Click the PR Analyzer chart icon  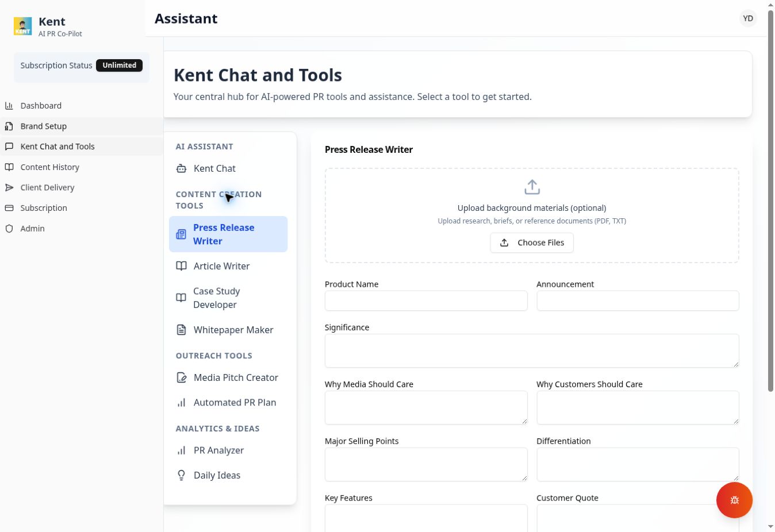click(181, 450)
